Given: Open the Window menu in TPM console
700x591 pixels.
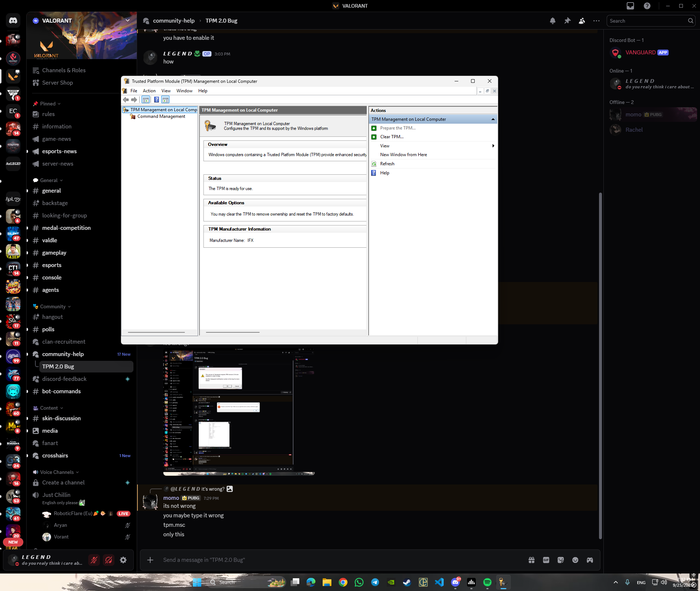Looking at the screenshot, I should pos(184,91).
